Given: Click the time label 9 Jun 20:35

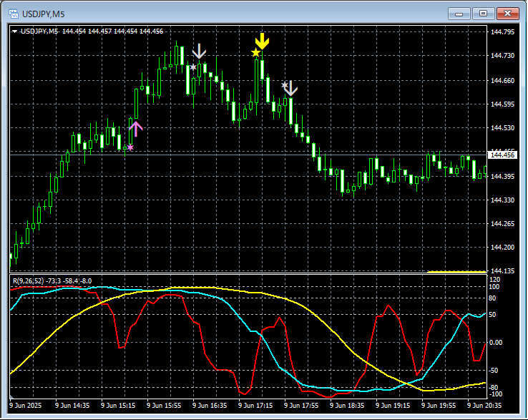Looking at the screenshot, I should (484, 406).
